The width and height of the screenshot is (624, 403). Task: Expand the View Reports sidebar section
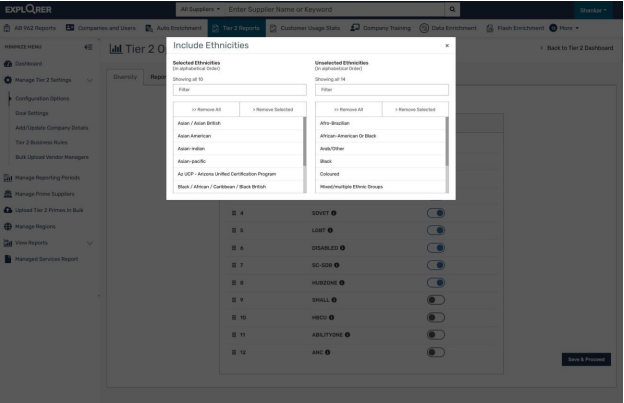pyautogui.click(x=50, y=243)
